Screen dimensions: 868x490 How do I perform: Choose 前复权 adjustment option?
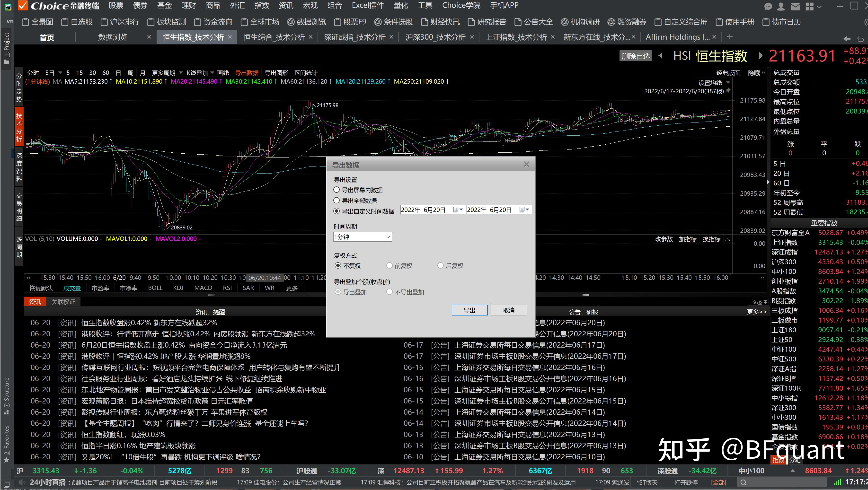pyautogui.click(x=399, y=266)
